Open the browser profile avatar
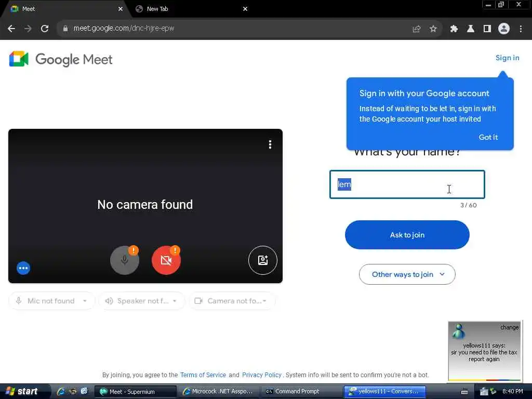This screenshot has height=399, width=532. pos(504,29)
